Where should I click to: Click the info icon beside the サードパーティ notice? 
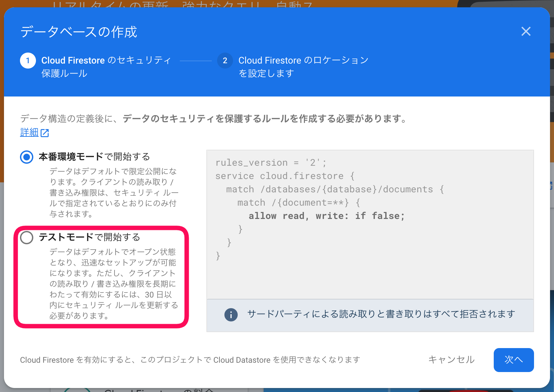(x=231, y=314)
